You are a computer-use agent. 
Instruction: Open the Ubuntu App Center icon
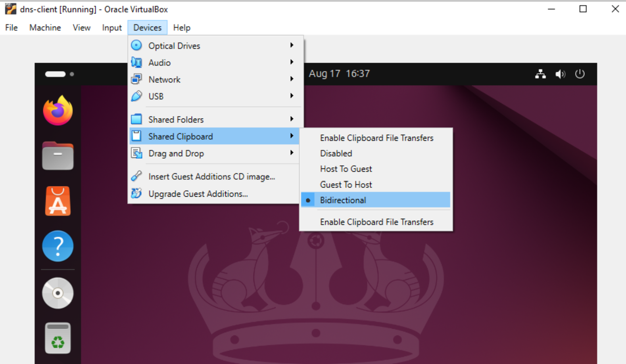click(58, 201)
